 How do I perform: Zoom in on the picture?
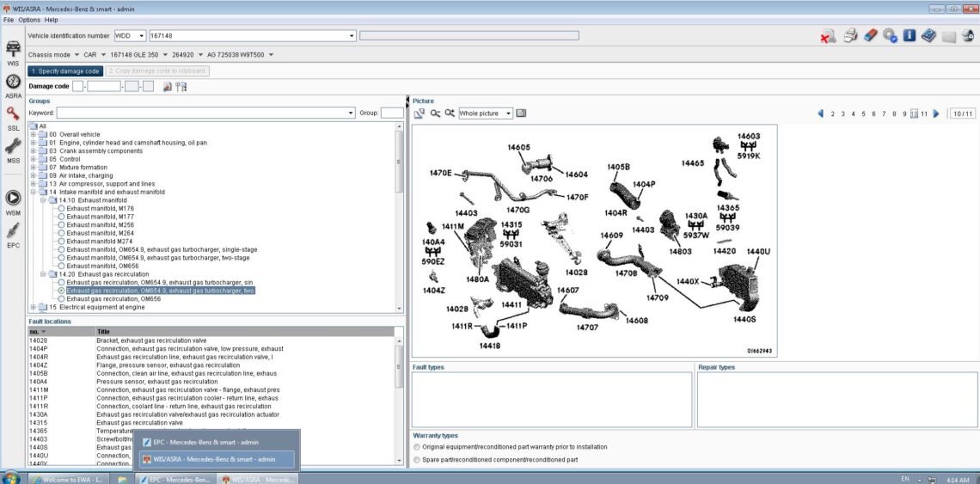[x=450, y=113]
